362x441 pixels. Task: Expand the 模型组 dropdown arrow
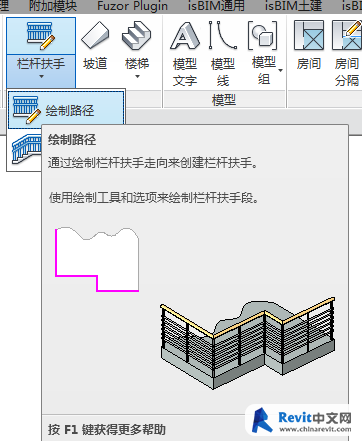[x=280, y=70]
